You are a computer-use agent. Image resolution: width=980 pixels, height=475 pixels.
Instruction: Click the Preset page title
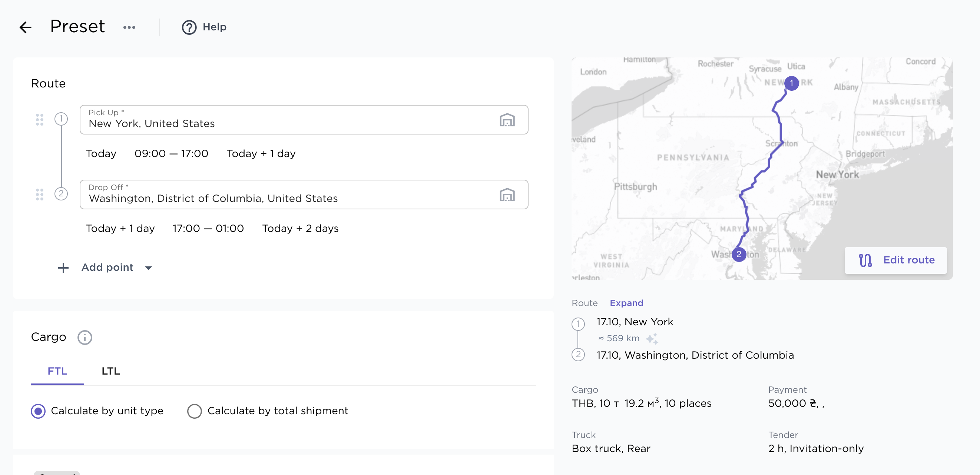(77, 27)
